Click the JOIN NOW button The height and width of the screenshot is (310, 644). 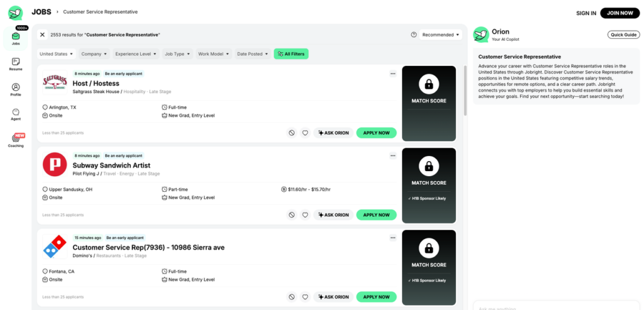tap(620, 13)
